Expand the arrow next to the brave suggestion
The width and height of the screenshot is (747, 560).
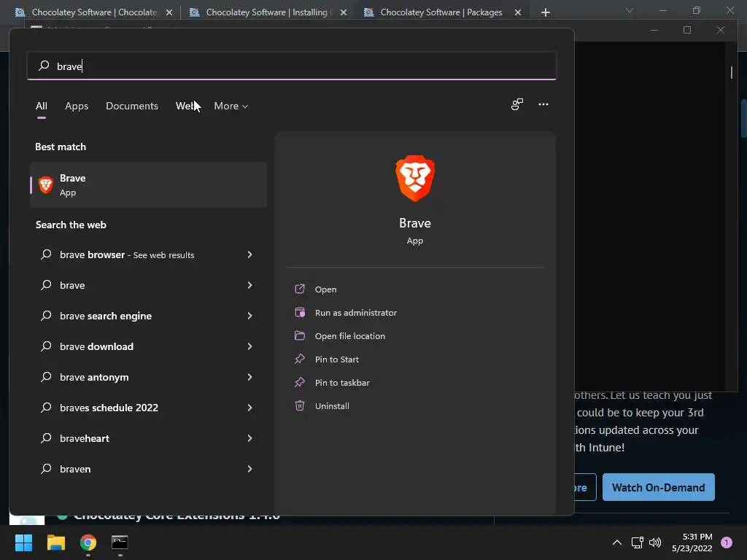click(249, 285)
